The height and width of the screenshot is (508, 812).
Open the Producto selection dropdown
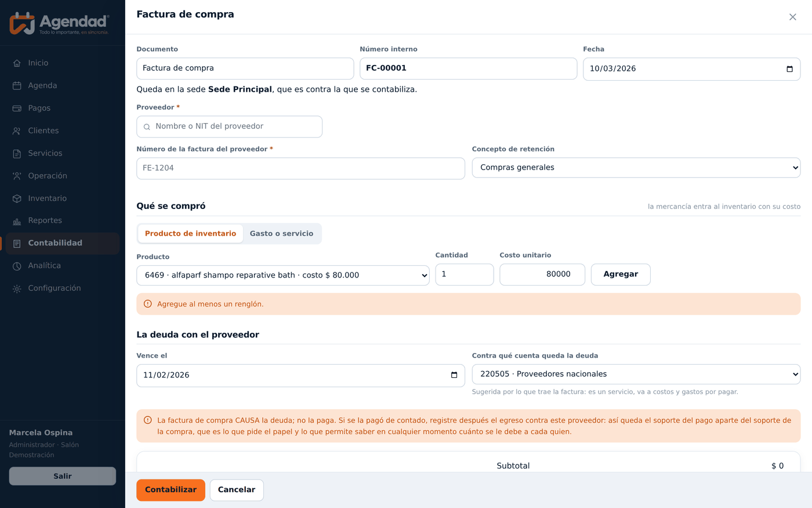click(x=283, y=275)
